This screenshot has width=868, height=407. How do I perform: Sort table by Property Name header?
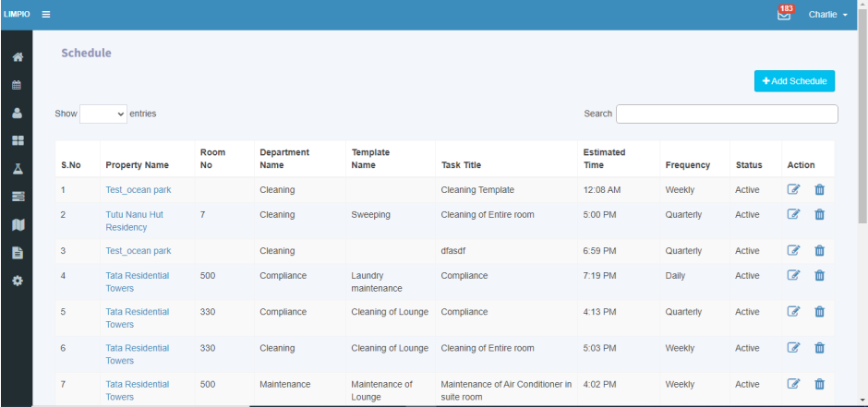click(x=138, y=165)
